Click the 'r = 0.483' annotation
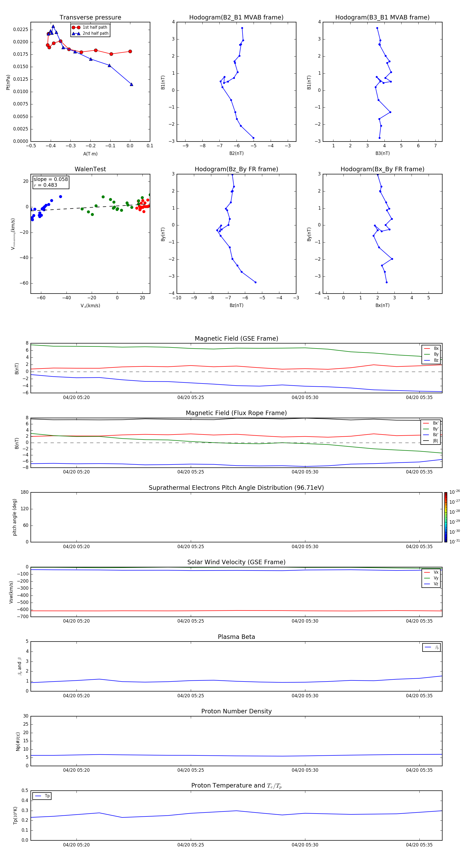Image resolution: width=473 pixels, height=868 pixels. pos(45,185)
